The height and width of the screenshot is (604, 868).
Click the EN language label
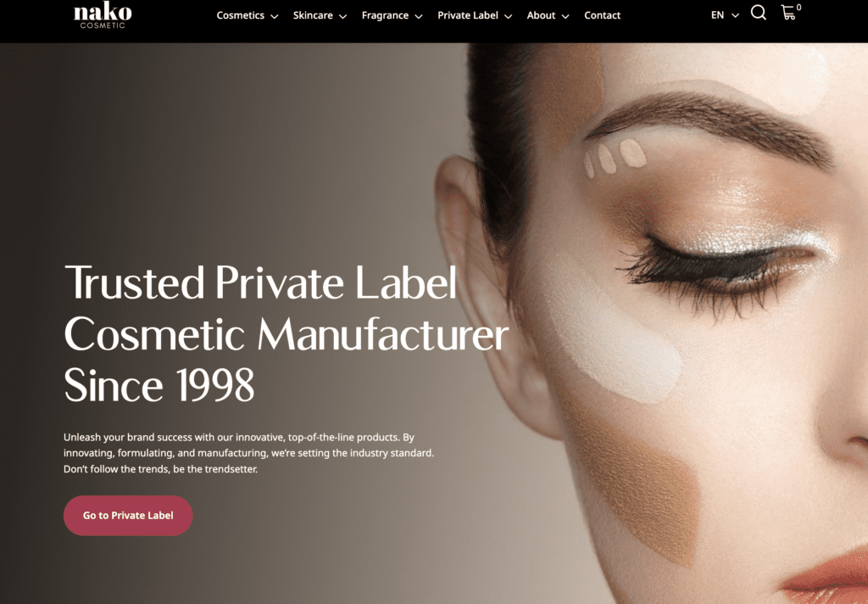tap(717, 15)
